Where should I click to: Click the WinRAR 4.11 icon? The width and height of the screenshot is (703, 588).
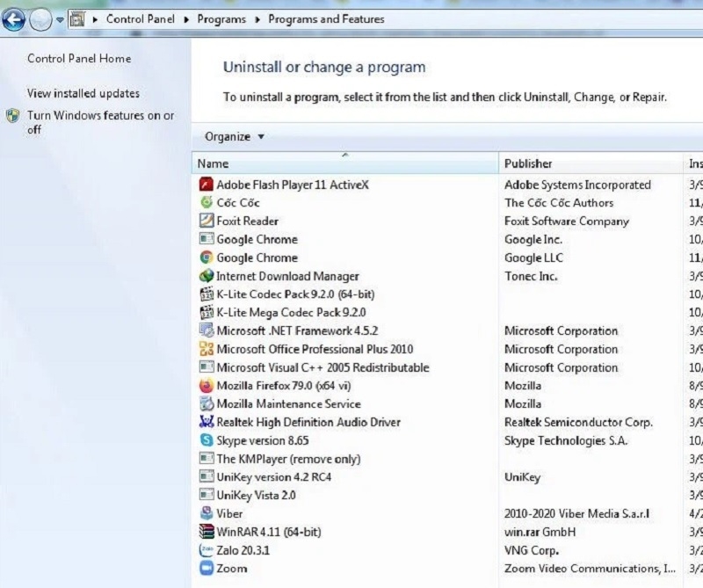tap(206, 532)
